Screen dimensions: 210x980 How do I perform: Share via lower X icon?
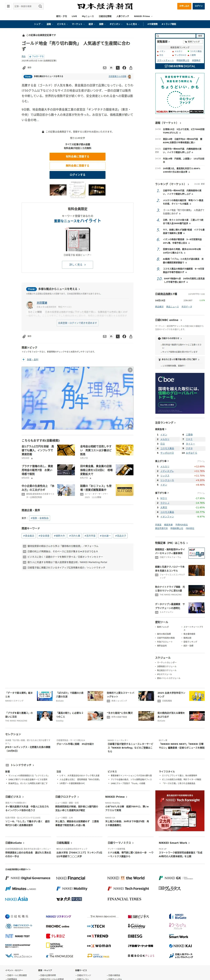click(x=118, y=336)
